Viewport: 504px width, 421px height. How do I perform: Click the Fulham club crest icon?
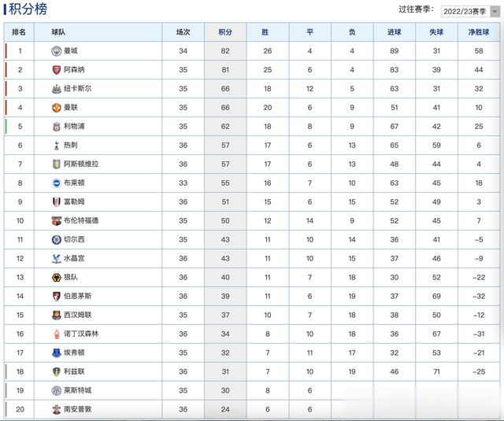click(x=56, y=202)
